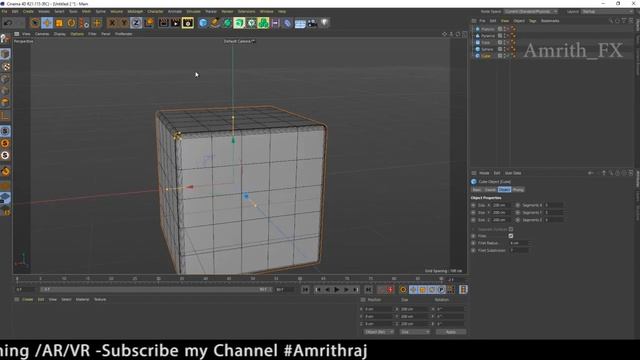Click Render to Picture Viewer icon
The width and height of the screenshot is (640, 360).
coord(176,23)
